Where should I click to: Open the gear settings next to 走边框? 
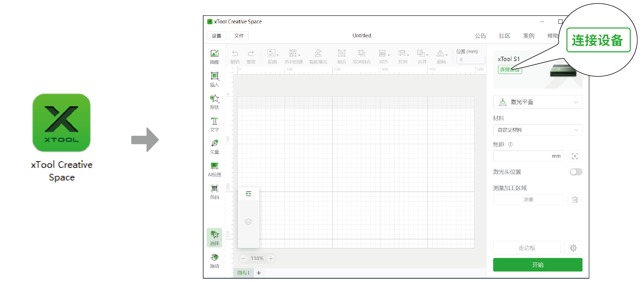[x=573, y=248]
